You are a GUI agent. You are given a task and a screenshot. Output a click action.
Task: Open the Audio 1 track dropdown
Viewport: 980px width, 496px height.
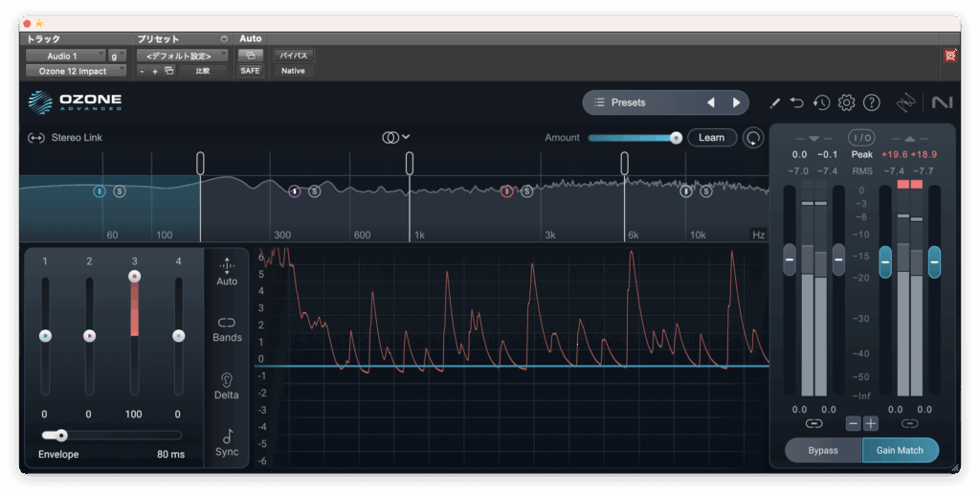[64, 56]
